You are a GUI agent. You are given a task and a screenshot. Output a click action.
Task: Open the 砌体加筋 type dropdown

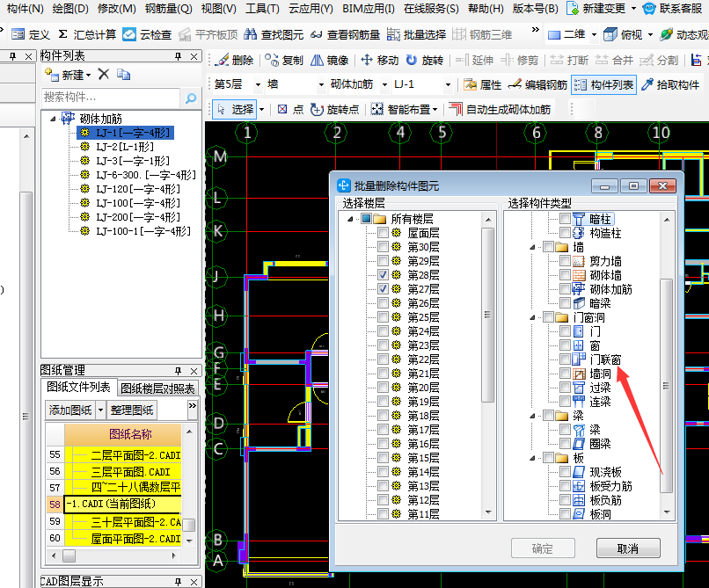coord(384,84)
